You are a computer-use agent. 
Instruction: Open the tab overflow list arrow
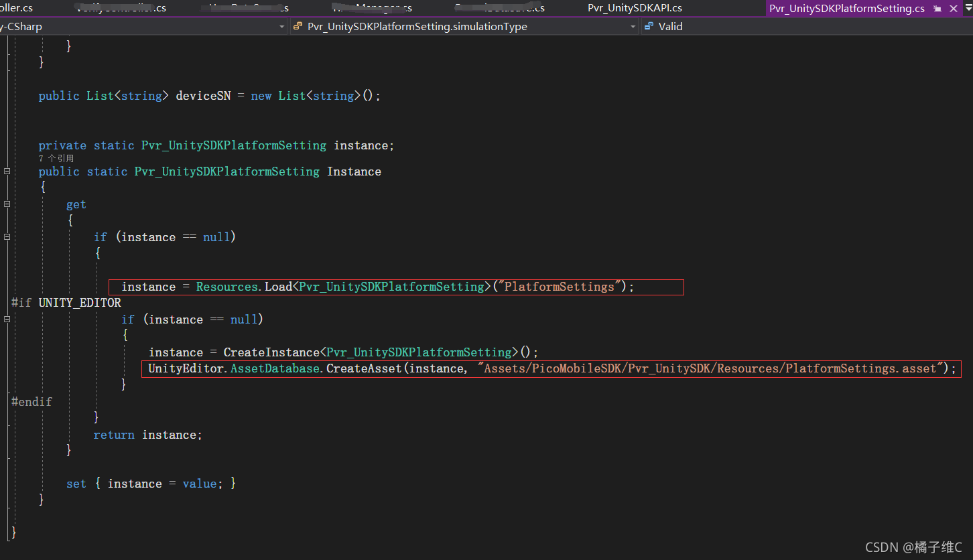969,9
